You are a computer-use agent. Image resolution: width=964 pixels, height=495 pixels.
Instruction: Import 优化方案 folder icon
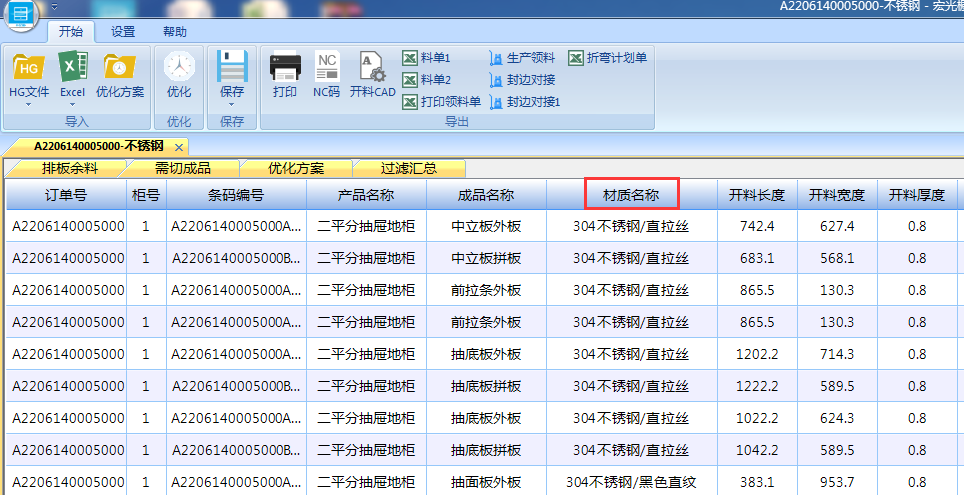click(x=120, y=68)
